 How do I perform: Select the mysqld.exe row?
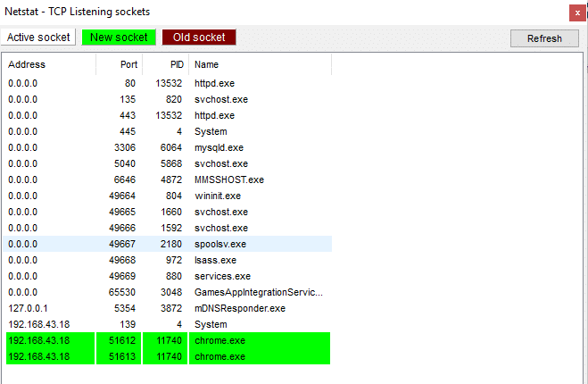[219, 147]
